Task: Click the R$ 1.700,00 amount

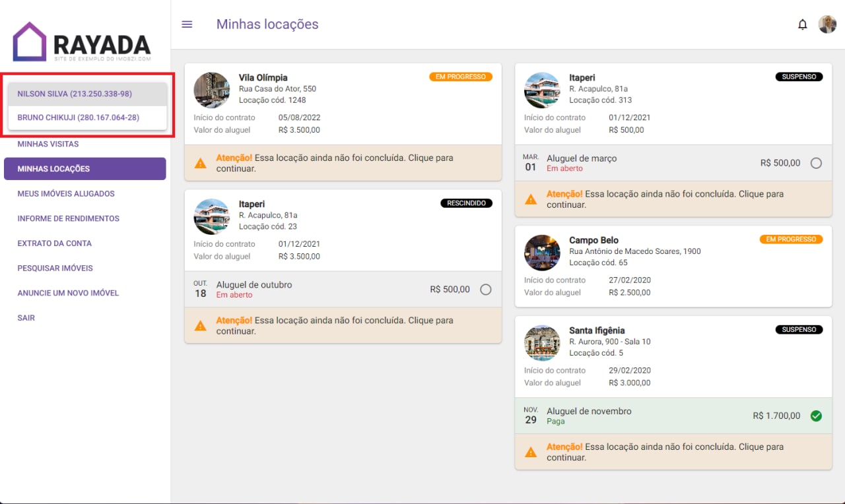Action: (x=776, y=416)
